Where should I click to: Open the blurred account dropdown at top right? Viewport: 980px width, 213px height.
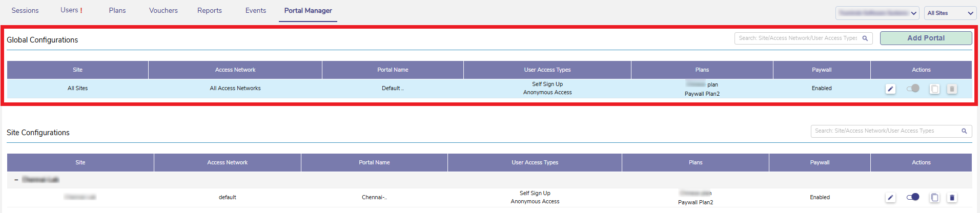877,13
